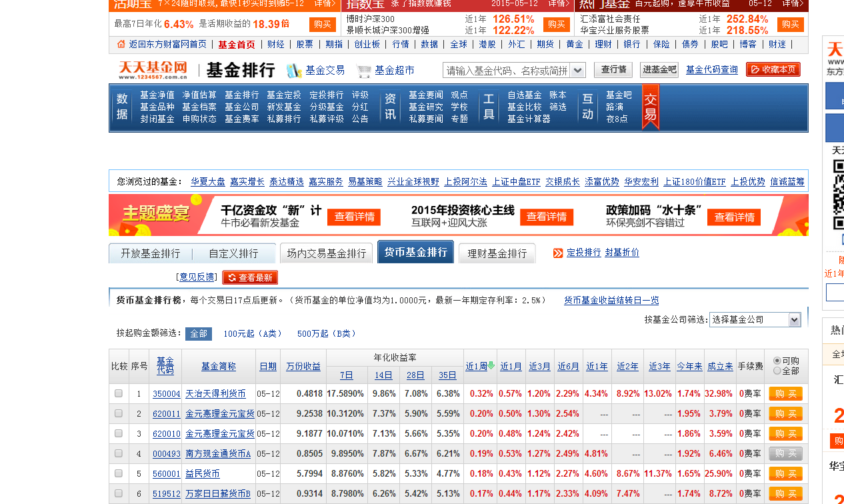Click 购买 in the 指数宝 promo box
Screen dimensions: 844x504
tap(557, 24)
